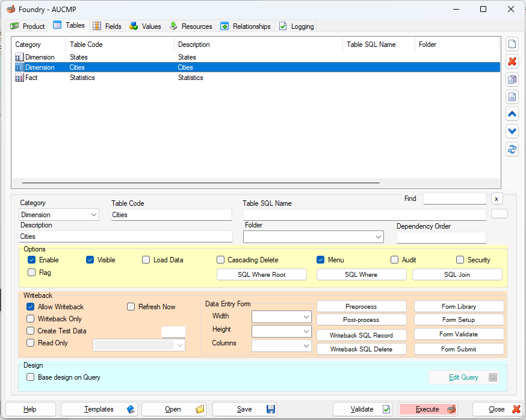Click the red X delete table icon
The width and height of the screenshot is (526, 420).
click(512, 61)
